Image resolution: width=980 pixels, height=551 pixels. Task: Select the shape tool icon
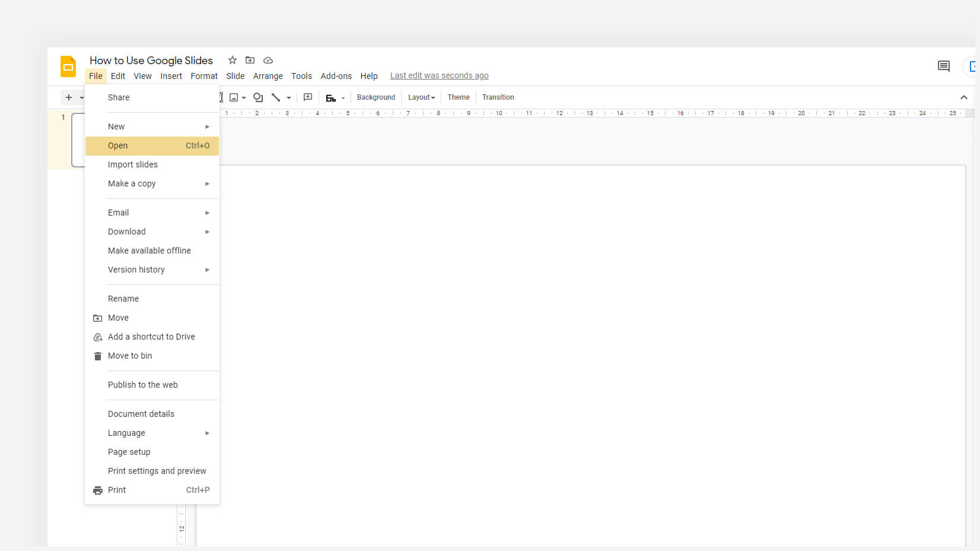tap(258, 97)
